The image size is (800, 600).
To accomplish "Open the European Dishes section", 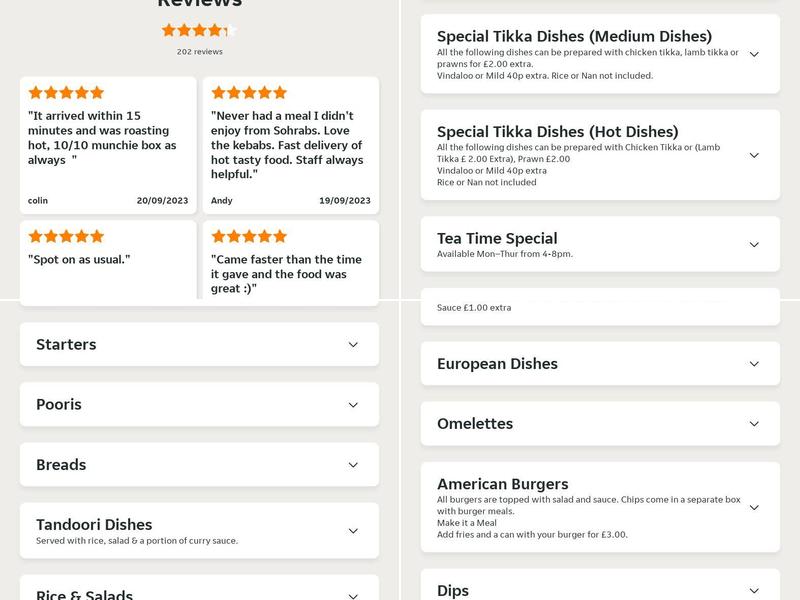I will pyautogui.click(x=756, y=363).
